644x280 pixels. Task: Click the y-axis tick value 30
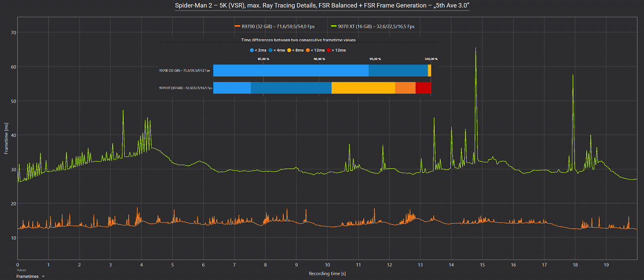point(14,170)
